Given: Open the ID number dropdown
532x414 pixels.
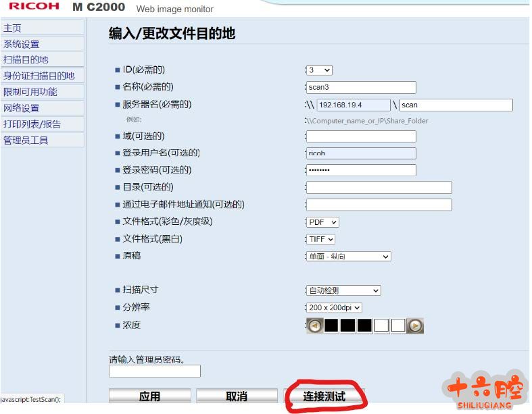Looking at the screenshot, I should point(320,70).
